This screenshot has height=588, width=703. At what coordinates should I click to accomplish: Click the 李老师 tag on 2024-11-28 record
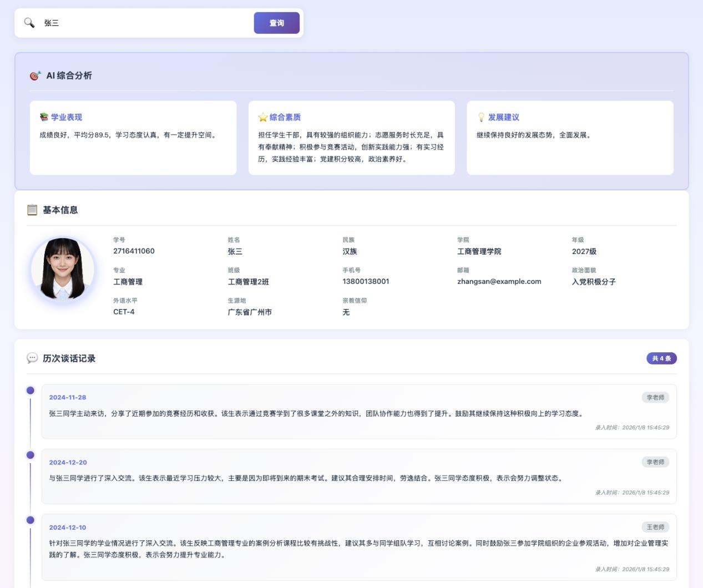(x=655, y=397)
